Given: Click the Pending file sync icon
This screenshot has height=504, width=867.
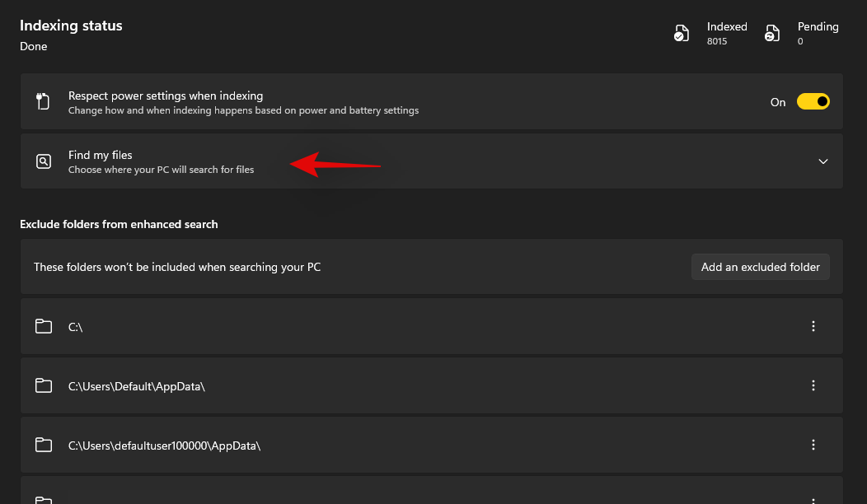Looking at the screenshot, I should (772, 34).
